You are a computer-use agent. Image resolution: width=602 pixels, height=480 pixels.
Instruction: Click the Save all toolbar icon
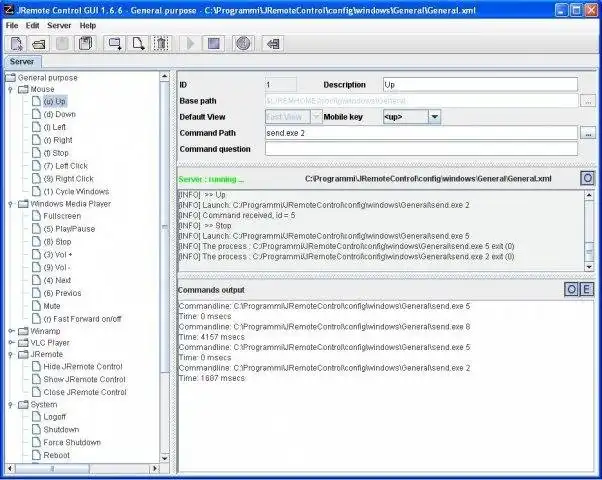click(x=86, y=43)
